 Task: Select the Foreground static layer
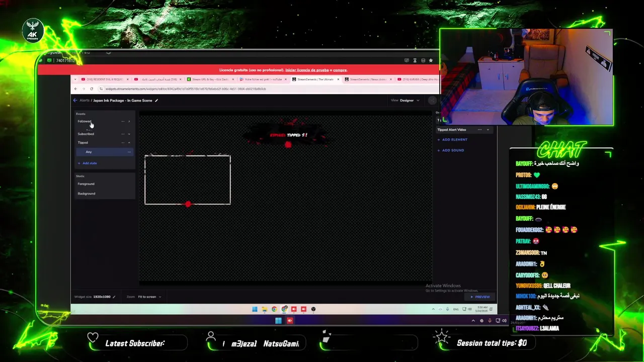coord(86,184)
